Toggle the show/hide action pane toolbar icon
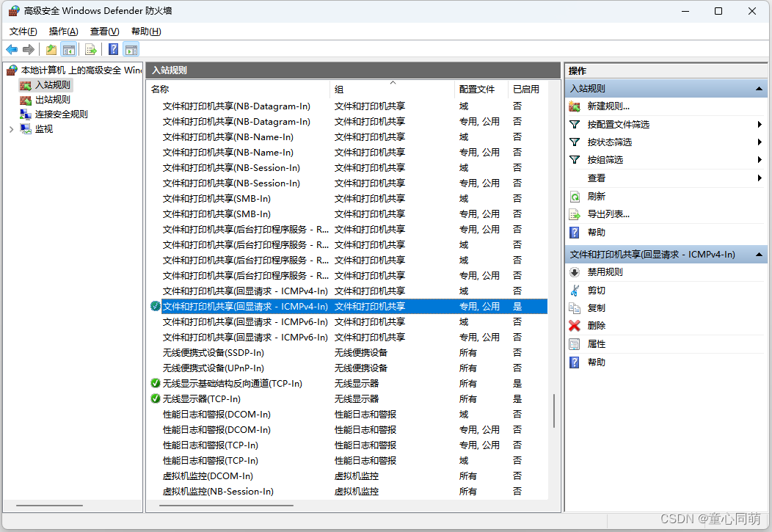Viewport: 772px width, 532px height. pyautogui.click(x=131, y=49)
